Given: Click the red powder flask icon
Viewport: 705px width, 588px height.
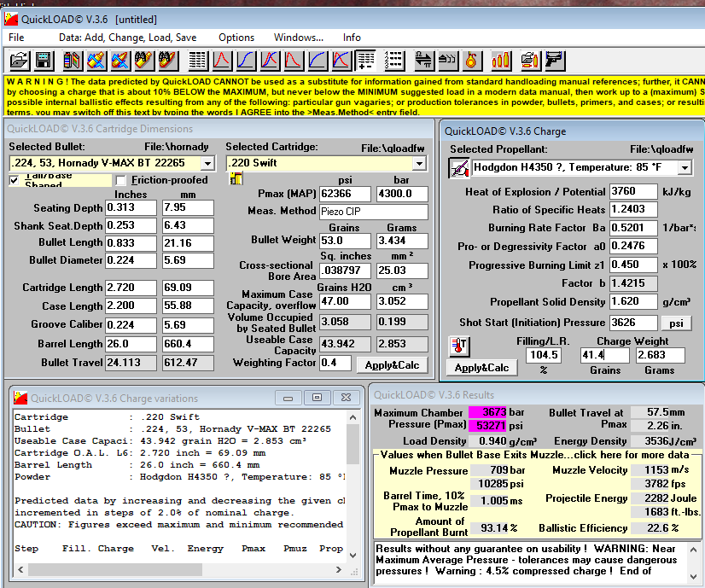Looking at the screenshot, I should click(471, 61).
